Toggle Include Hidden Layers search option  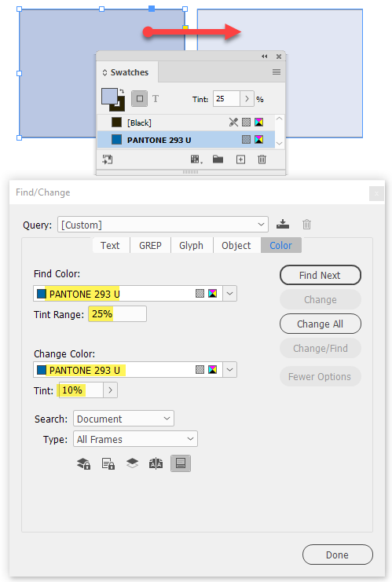pos(133,463)
